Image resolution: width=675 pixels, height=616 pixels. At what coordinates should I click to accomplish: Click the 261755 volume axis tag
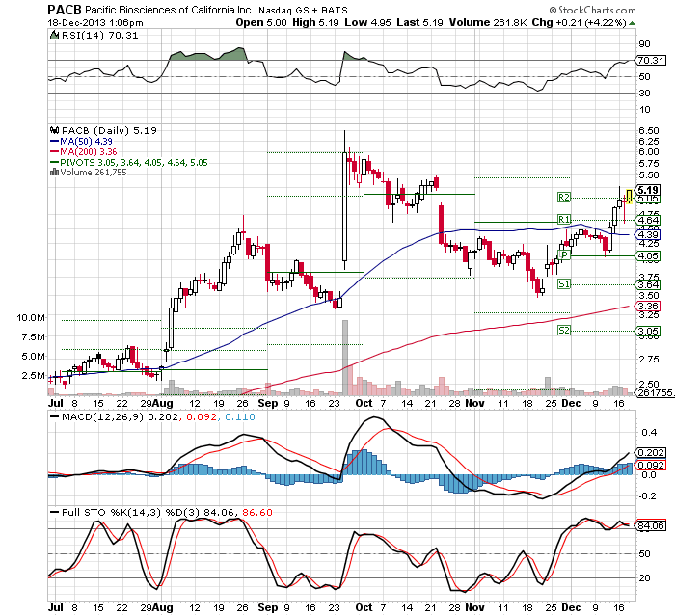tap(653, 392)
